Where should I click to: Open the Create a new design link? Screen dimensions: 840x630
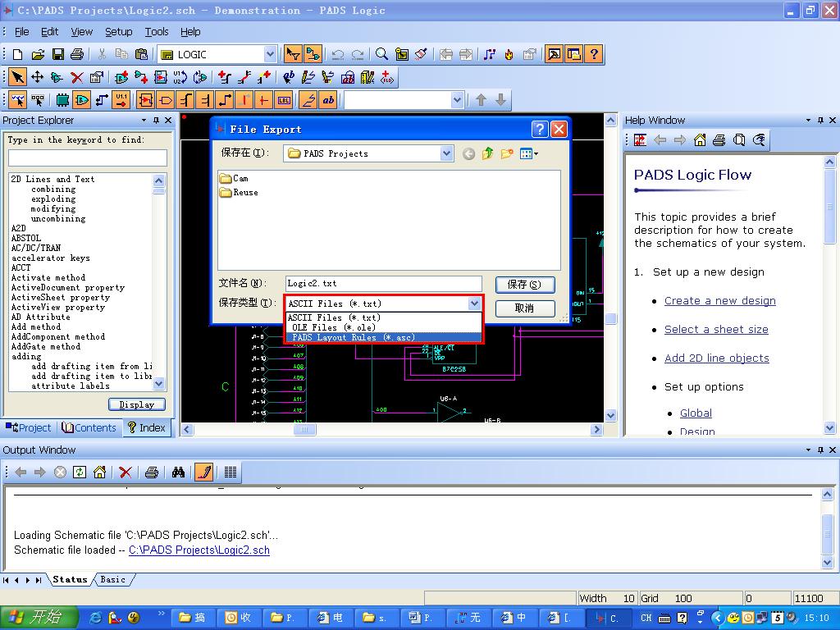pyautogui.click(x=720, y=301)
